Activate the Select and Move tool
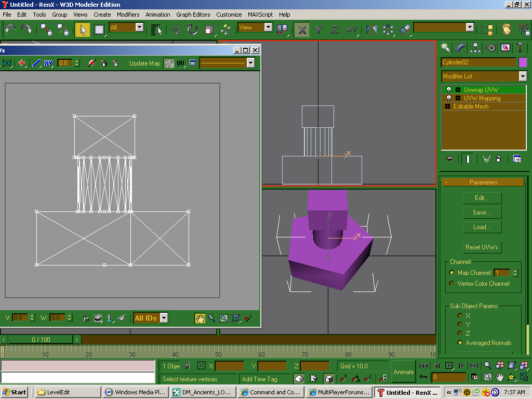This screenshot has width=532, height=399. point(176,30)
